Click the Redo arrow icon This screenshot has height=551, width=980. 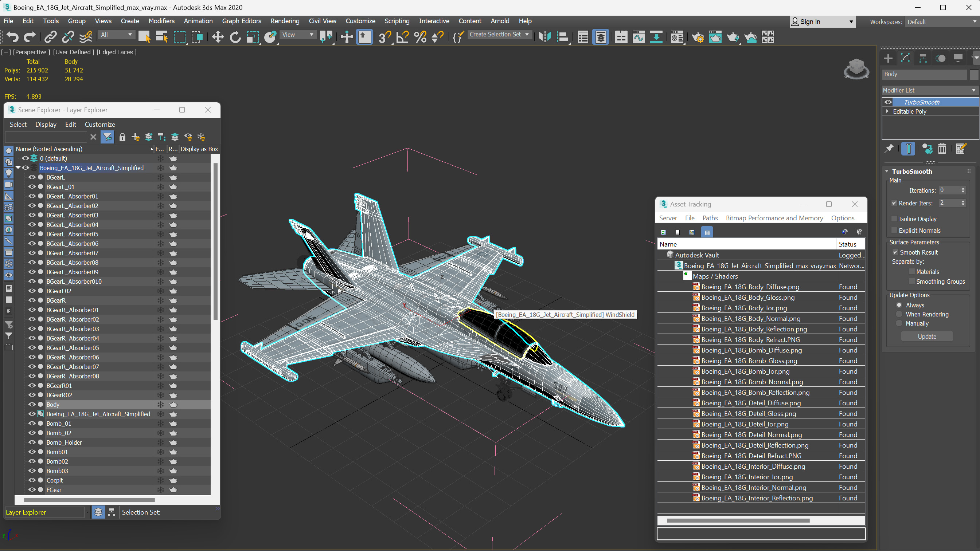(x=29, y=37)
